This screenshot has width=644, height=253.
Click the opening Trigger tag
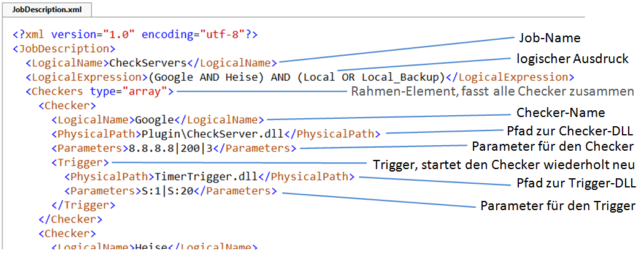[80, 162]
